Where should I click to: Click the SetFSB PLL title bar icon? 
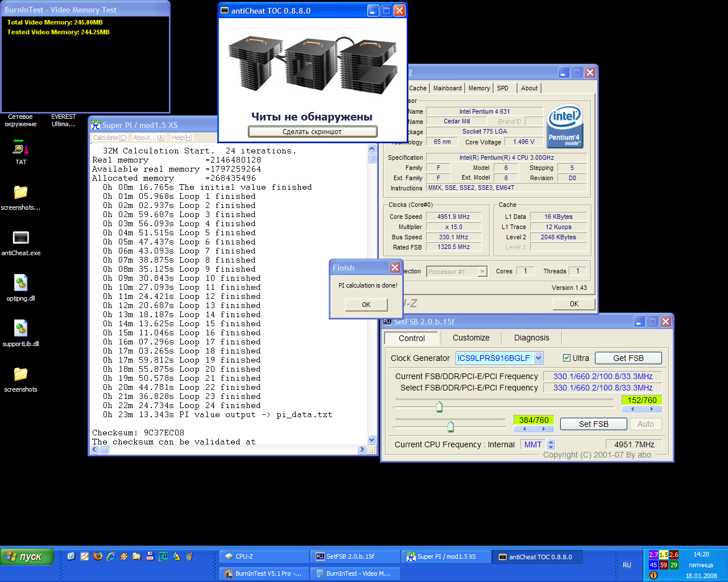tap(387, 321)
